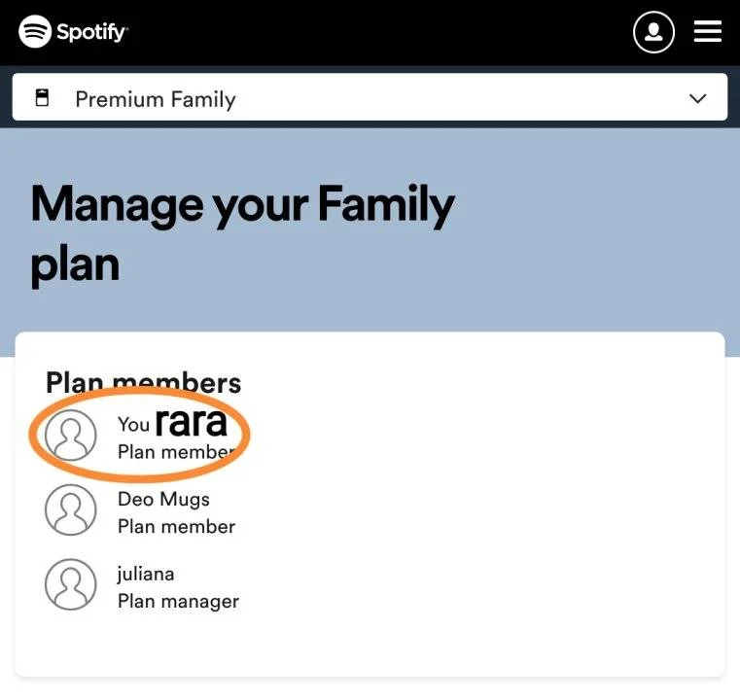Click the card icon in Premium Family box
The width and height of the screenshot is (740, 700).
tap(42, 97)
